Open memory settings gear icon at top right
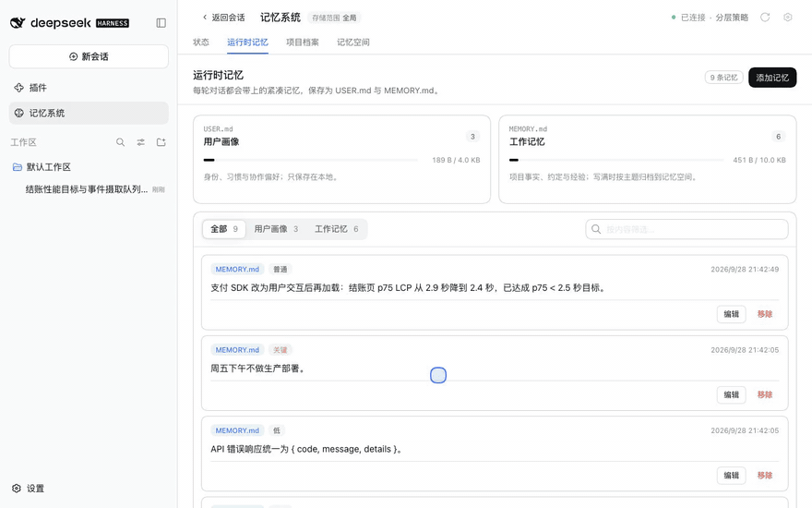 pyautogui.click(x=788, y=18)
